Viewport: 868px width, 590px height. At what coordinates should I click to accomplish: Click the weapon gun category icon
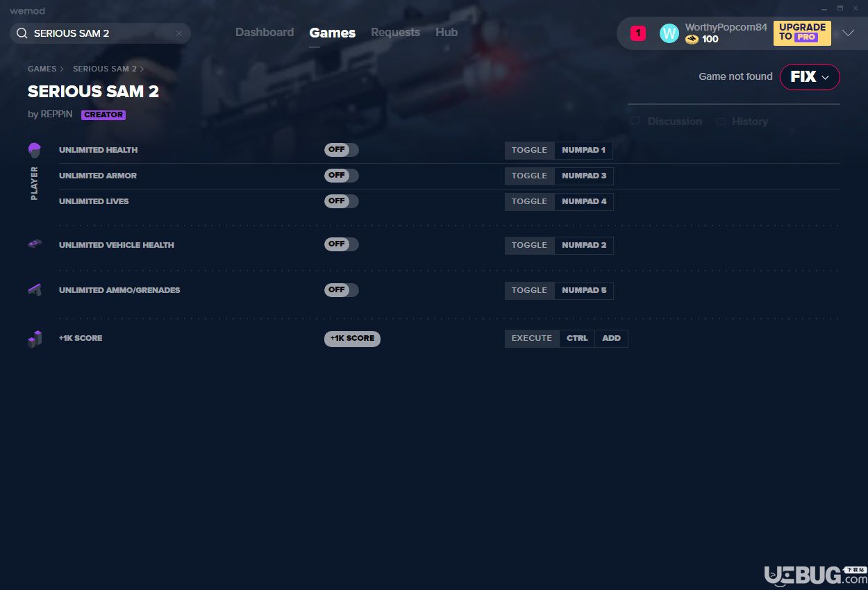35,289
